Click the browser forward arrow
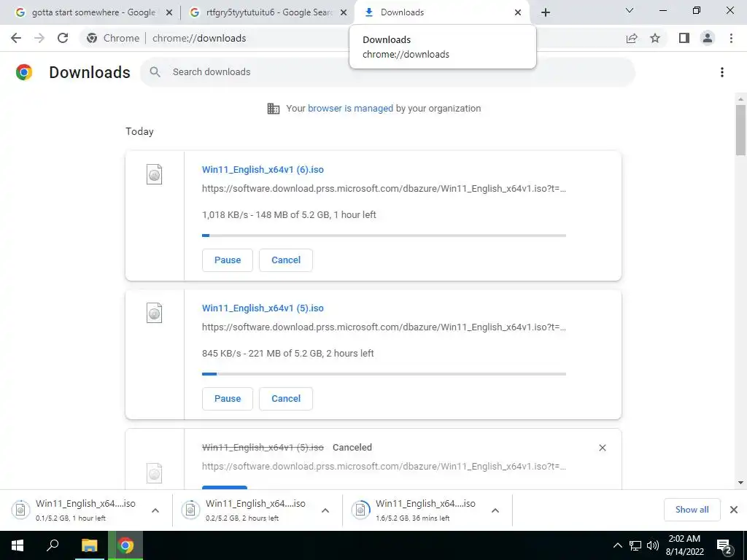The width and height of the screenshot is (747, 560). point(39,38)
